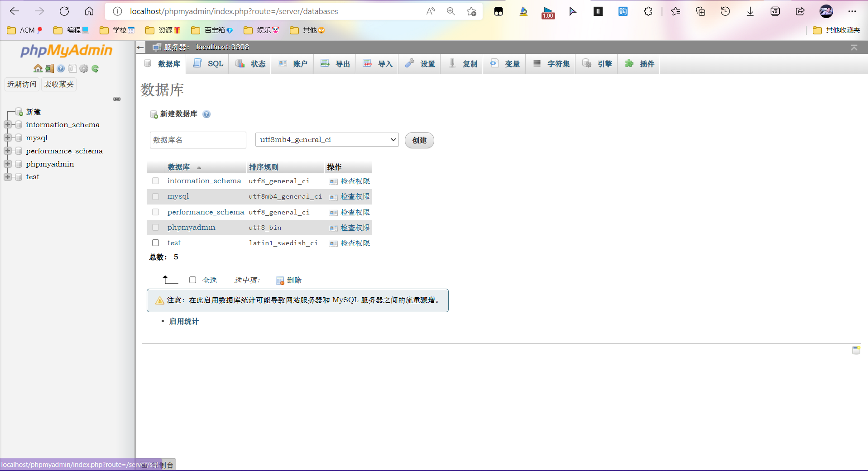Click the browser refresh icon
Screen dimensions: 868x471
[x=64, y=11]
